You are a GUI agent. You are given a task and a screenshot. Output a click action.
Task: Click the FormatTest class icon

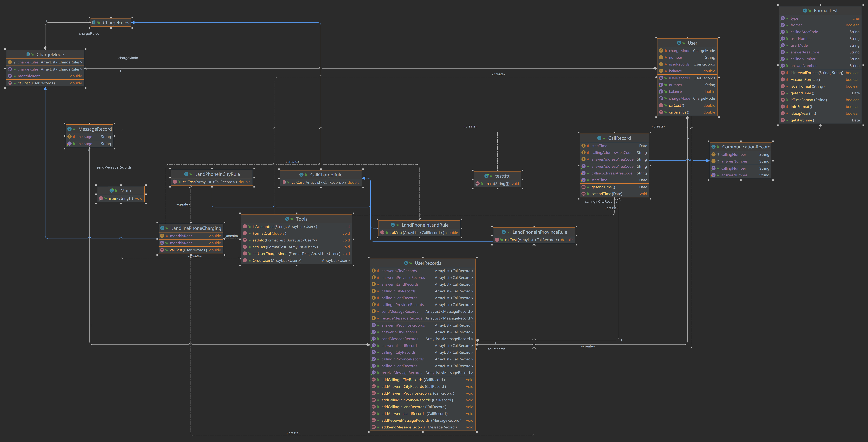click(805, 11)
